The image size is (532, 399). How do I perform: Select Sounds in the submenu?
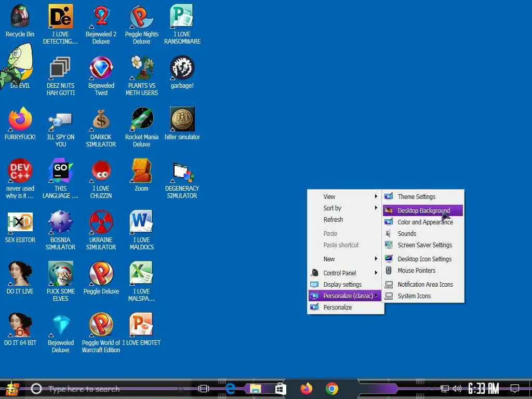pos(423,233)
